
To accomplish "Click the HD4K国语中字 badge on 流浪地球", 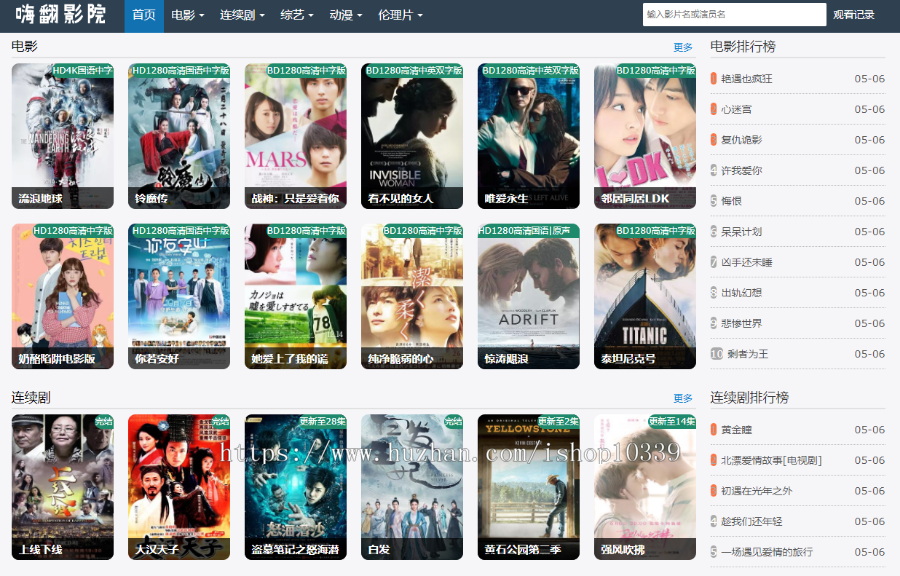I will (82, 70).
